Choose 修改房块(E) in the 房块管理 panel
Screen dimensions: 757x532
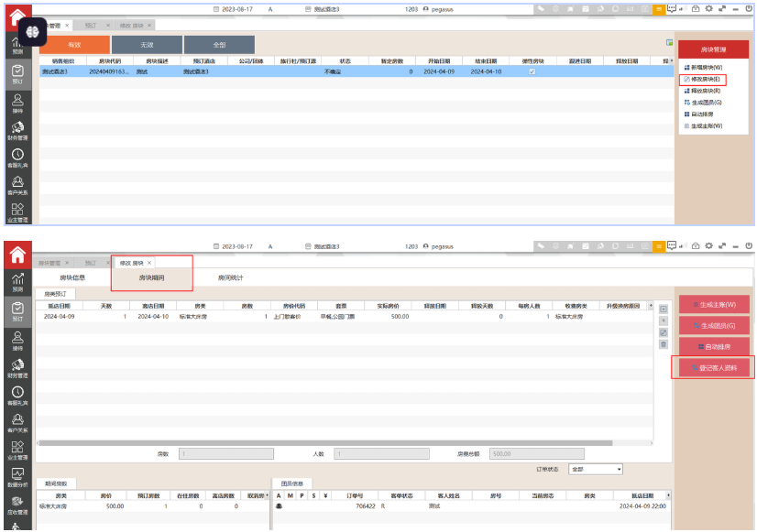(703, 80)
